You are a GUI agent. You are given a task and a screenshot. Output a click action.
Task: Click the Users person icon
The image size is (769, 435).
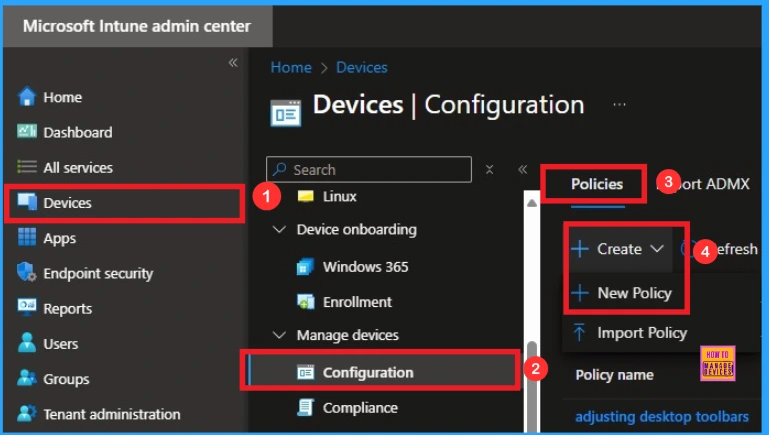pyautogui.click(x=26, y=343)
